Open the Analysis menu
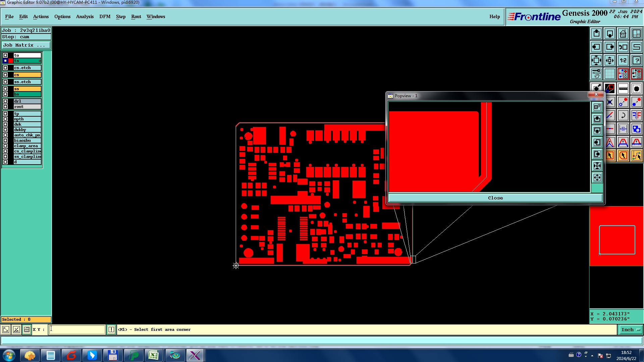Image resolution: width=644 pixels, height=362 pixels. 85,16
